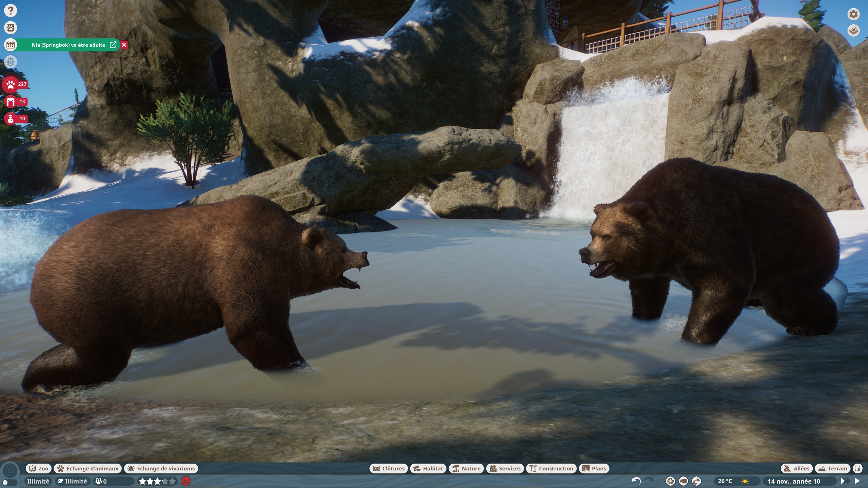Dismiss the Nia Springbok notification

(124, 45)
